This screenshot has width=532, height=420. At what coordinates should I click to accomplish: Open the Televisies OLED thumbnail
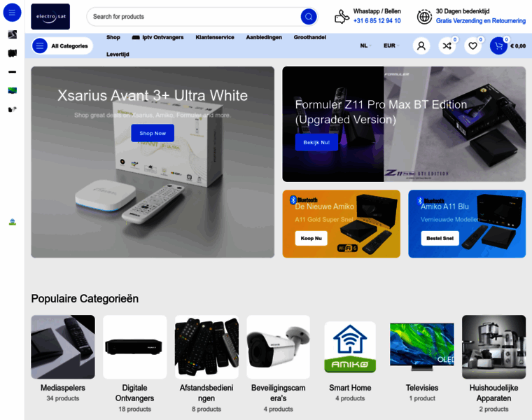422,347
